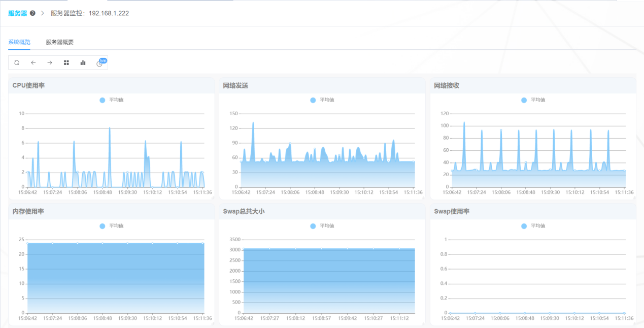644x328 pixels.
Task: Click the refresh icon in the toolbar
Action: click(x=17, y=62)
